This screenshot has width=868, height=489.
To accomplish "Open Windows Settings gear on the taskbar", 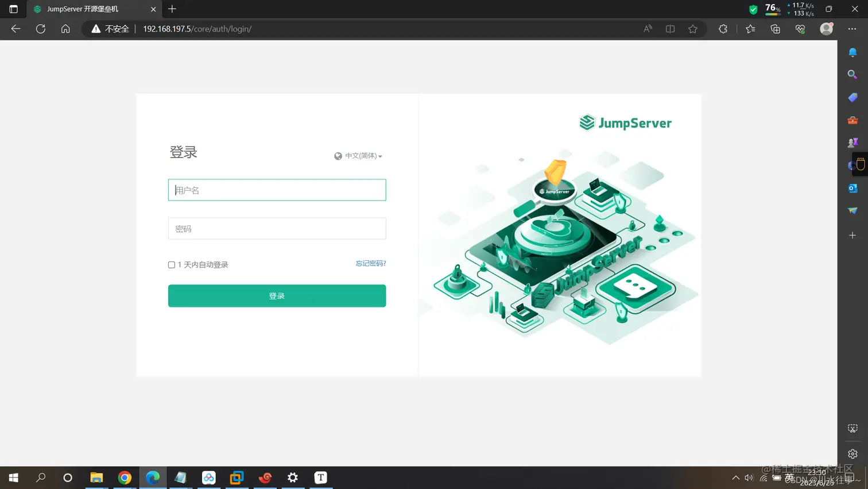I will pyautogui.click(x=293, y=478).
